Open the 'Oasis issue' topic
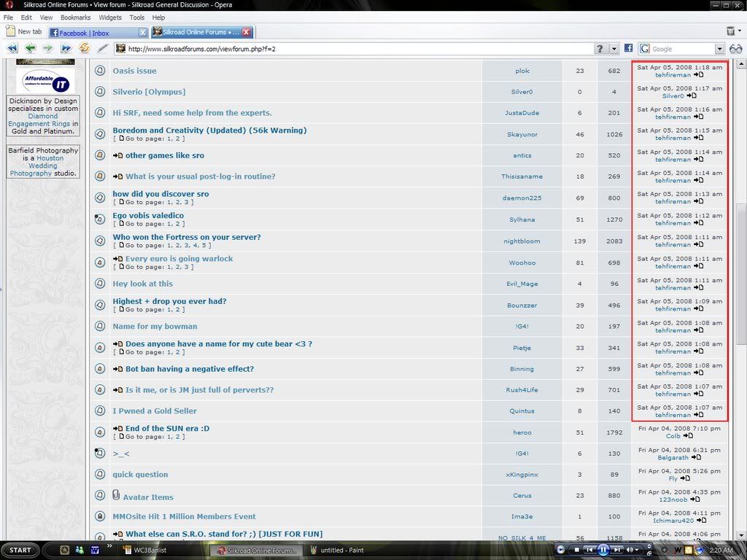The height and width of the screenshot is (560, 747). (x=134, y=71)
